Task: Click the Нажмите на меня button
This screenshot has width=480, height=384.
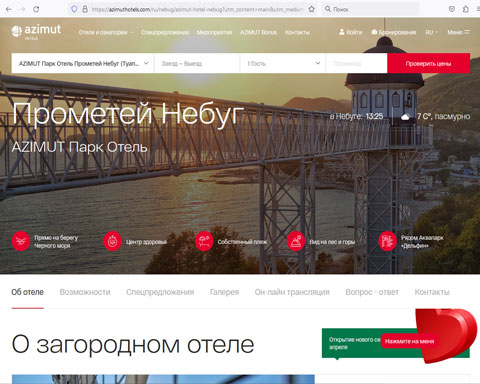Action: [409, 341]
